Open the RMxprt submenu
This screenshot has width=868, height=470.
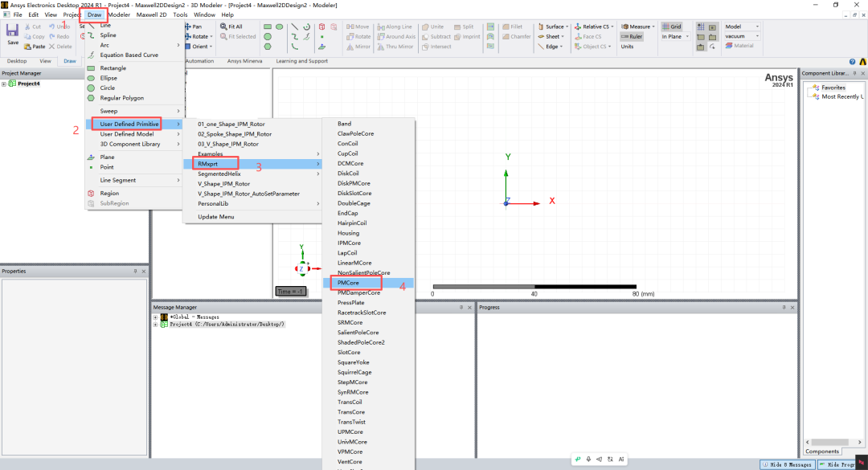[252, 164]
